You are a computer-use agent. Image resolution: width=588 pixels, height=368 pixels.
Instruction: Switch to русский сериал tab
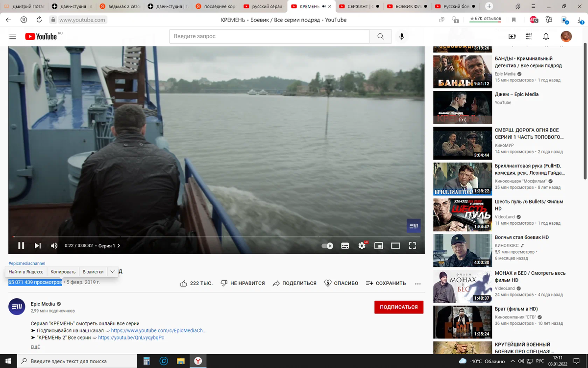(x=263, y=6)
